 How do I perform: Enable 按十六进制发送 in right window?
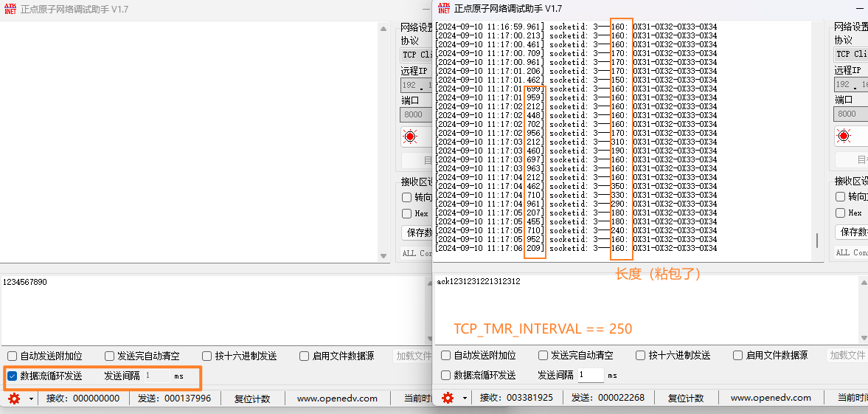pos(640,355)
